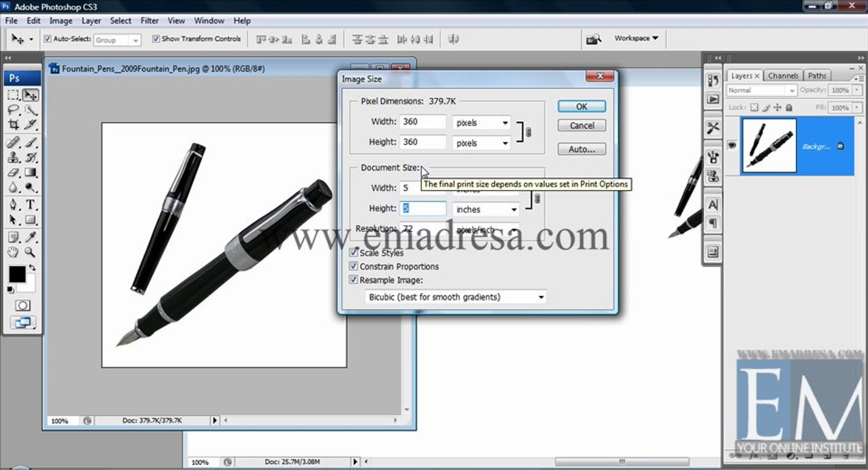Uncheck Show Transform Controls

click(x=156, y=39)
